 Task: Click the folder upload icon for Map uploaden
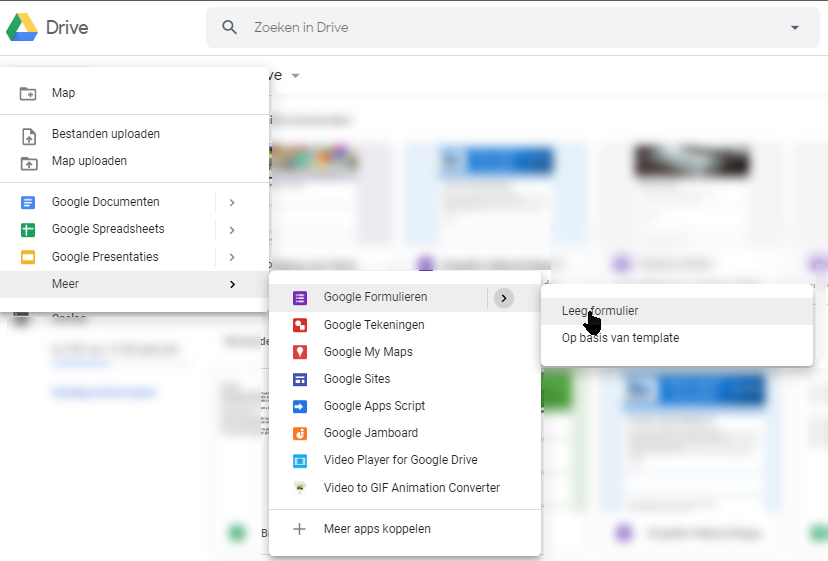pyautogui.click(x=29, y=163)
